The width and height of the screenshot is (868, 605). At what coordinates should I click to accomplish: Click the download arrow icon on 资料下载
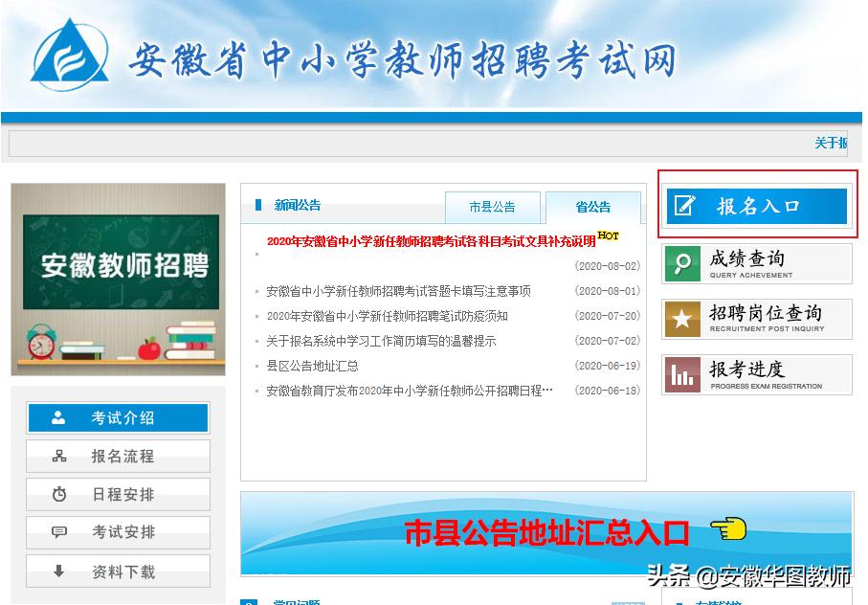point(58,570)
